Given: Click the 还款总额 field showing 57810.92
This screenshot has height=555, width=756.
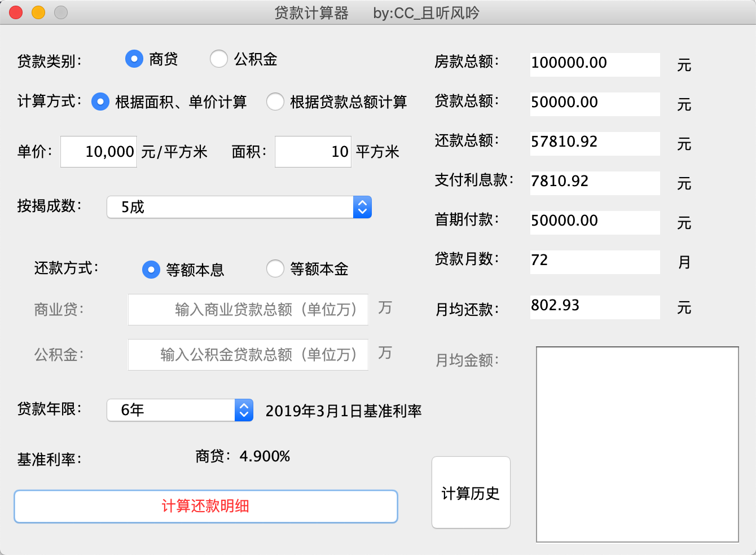Looking at the screenshot, I should (595, 143).
